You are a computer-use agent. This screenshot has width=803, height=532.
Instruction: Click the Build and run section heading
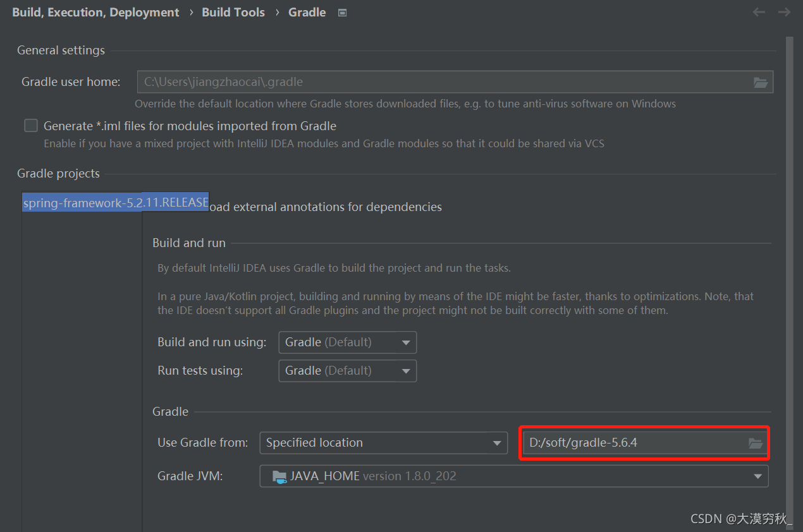point(189,243)
